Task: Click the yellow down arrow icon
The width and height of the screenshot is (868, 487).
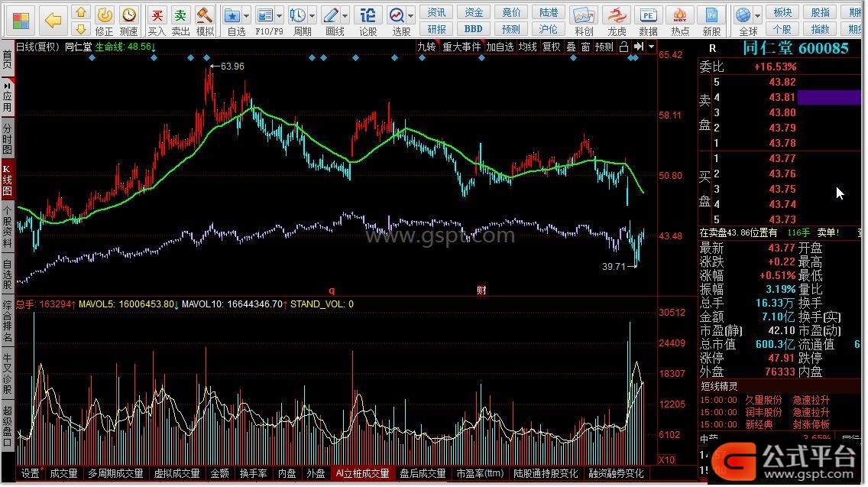Action: click(81, 29)
